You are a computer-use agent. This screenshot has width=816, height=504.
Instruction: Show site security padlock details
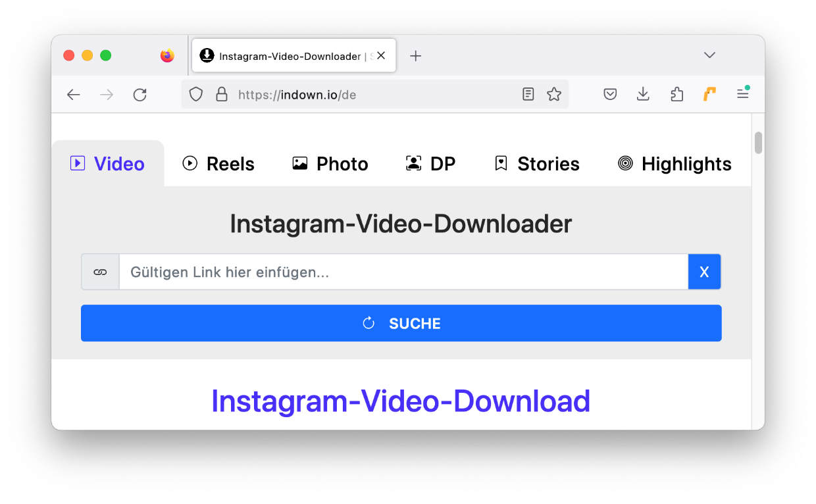pyautogui.click(x=222, y=94)
